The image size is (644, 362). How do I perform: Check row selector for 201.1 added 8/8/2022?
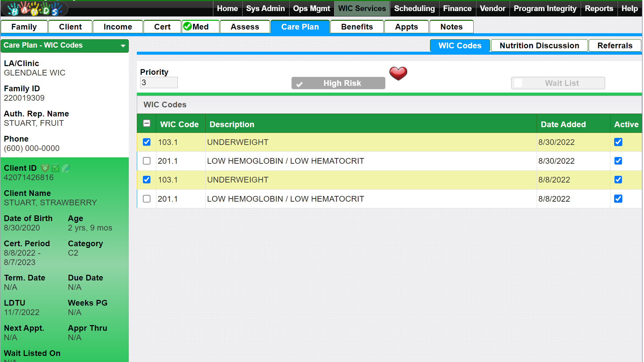147,199
